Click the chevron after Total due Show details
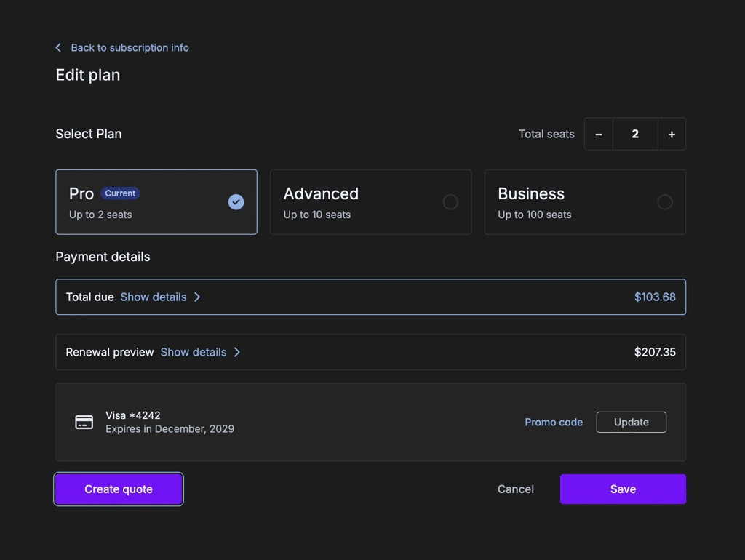The image size is (745, 560). click(x=197, y=297)
